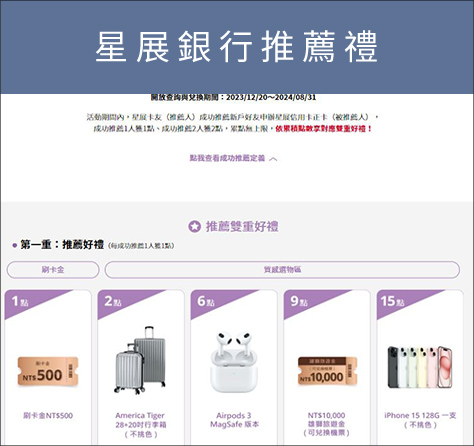The image size is (474, 446).
Task: Open the 點我查看成功推薦定義 link
Action: 227,158
